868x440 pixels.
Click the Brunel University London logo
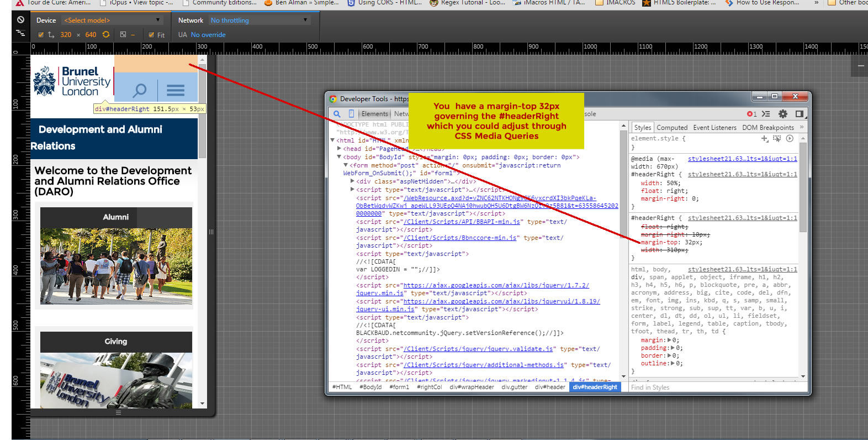pyautogui.click(x=72, y=81)
